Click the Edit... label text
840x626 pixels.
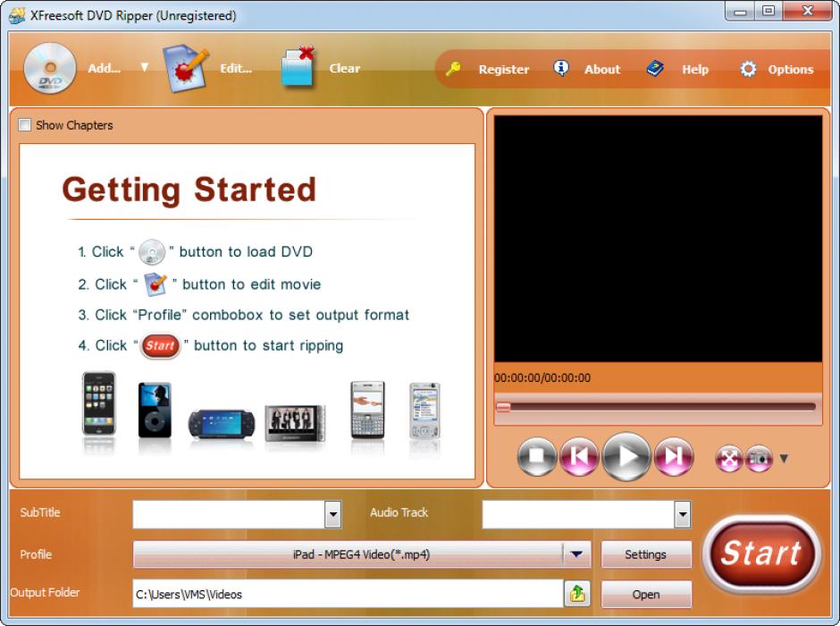coord(236,68)
